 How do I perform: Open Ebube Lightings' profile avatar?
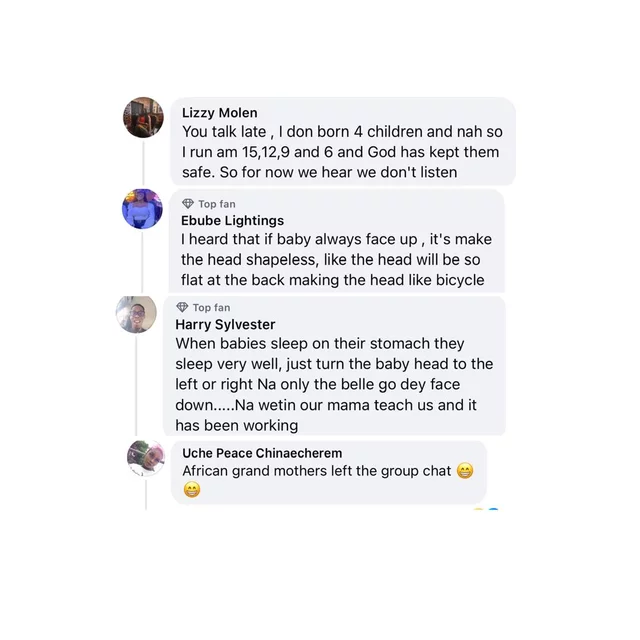pyautogui.click(x=142, y=209)
